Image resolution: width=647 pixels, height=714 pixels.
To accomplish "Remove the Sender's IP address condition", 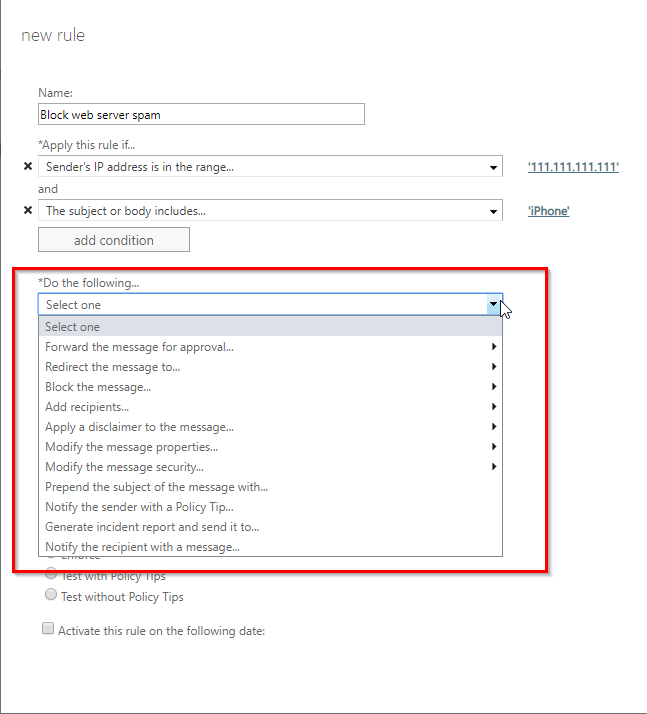I will tap(27, 167).
